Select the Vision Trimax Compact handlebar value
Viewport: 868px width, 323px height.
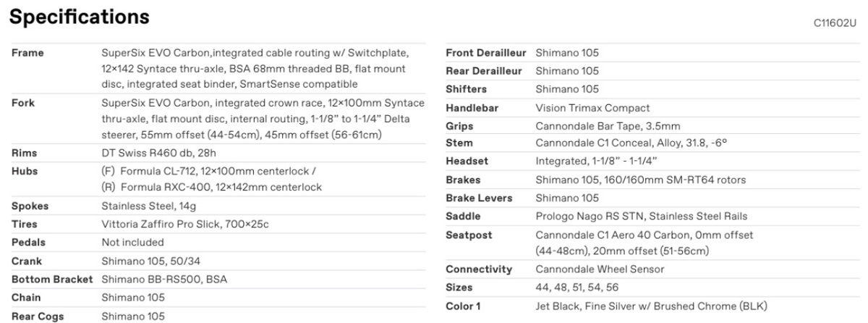click(x=591, y=108)
